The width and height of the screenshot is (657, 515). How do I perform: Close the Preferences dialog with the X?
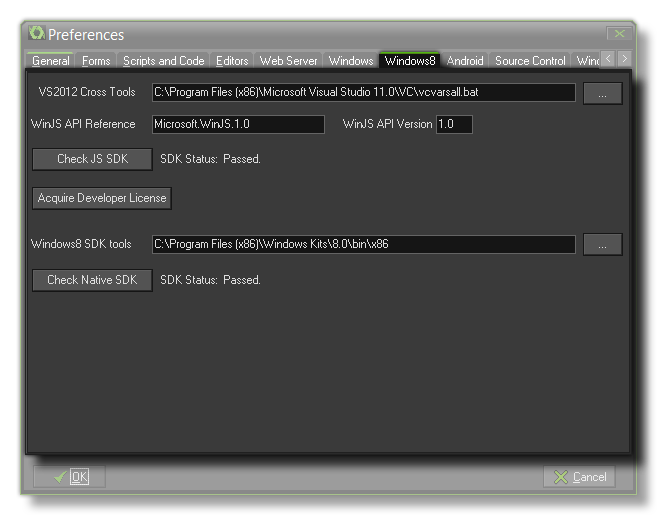[x=620, y=34]
